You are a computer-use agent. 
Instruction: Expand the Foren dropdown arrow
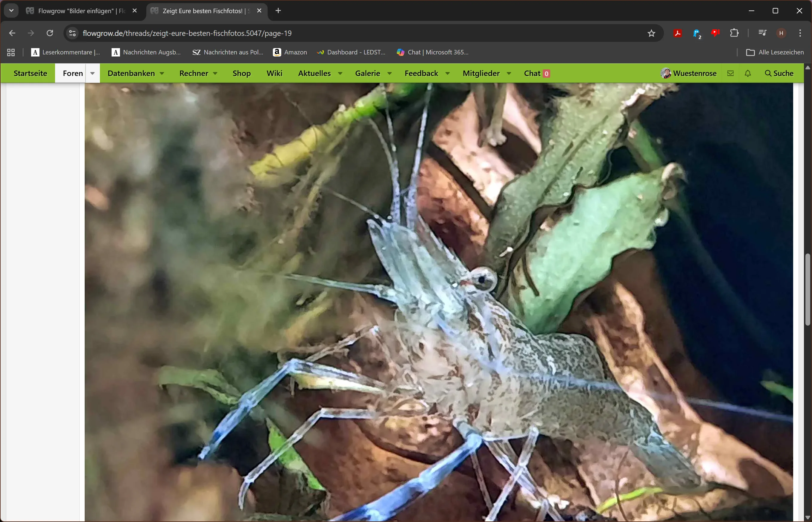coord(92,73)
